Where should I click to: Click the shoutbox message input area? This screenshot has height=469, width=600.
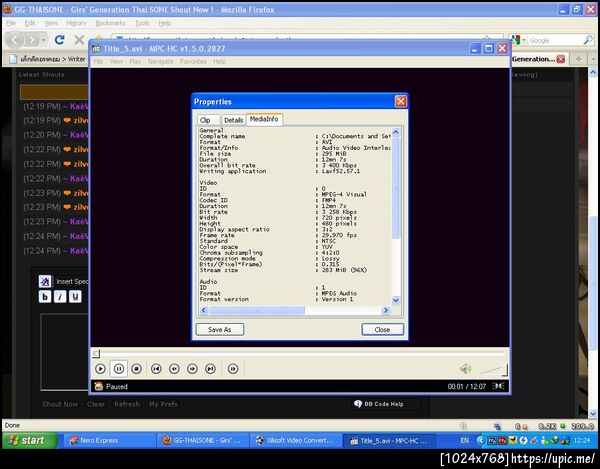[65, 352]
